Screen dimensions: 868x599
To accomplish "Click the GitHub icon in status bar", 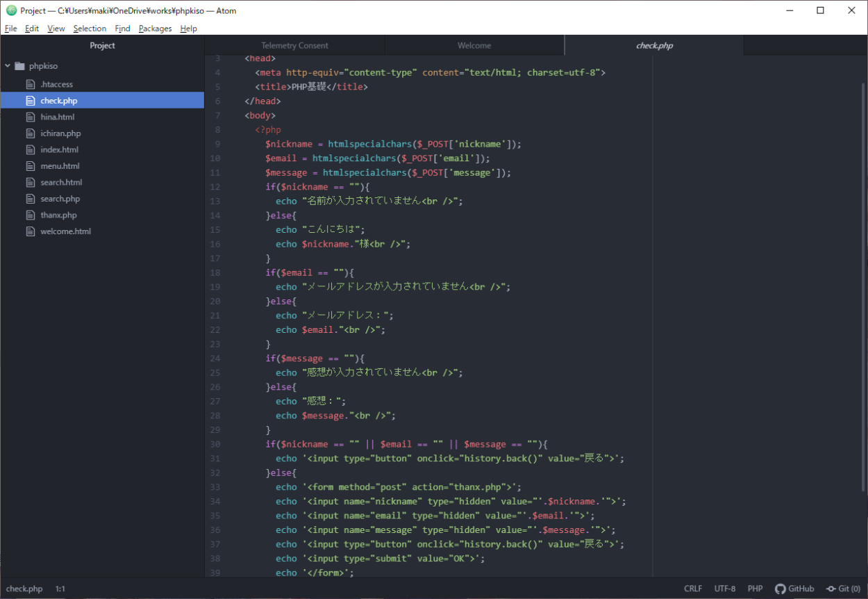I will coord(781,589).
